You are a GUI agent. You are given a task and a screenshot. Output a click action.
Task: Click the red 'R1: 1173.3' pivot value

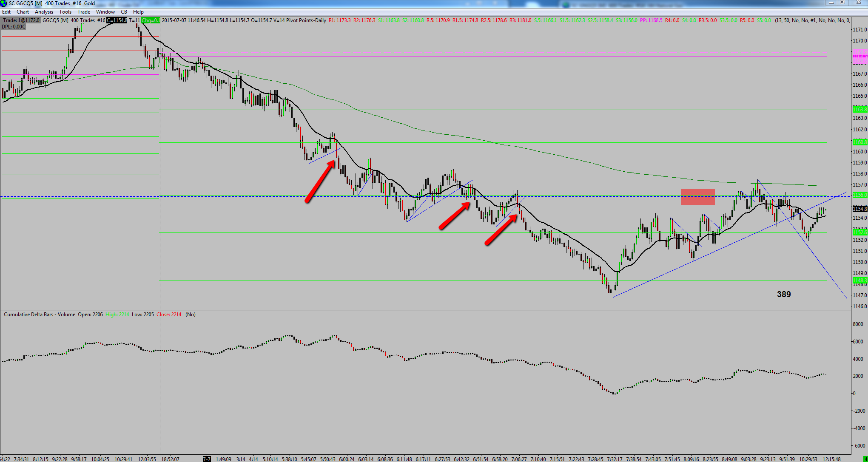[340, 20]
